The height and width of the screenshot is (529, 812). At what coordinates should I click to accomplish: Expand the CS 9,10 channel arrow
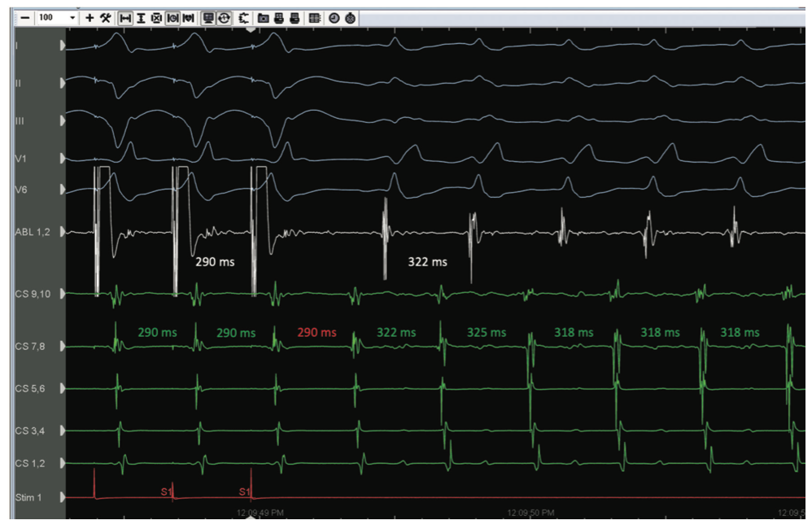(x=63, y=293)
